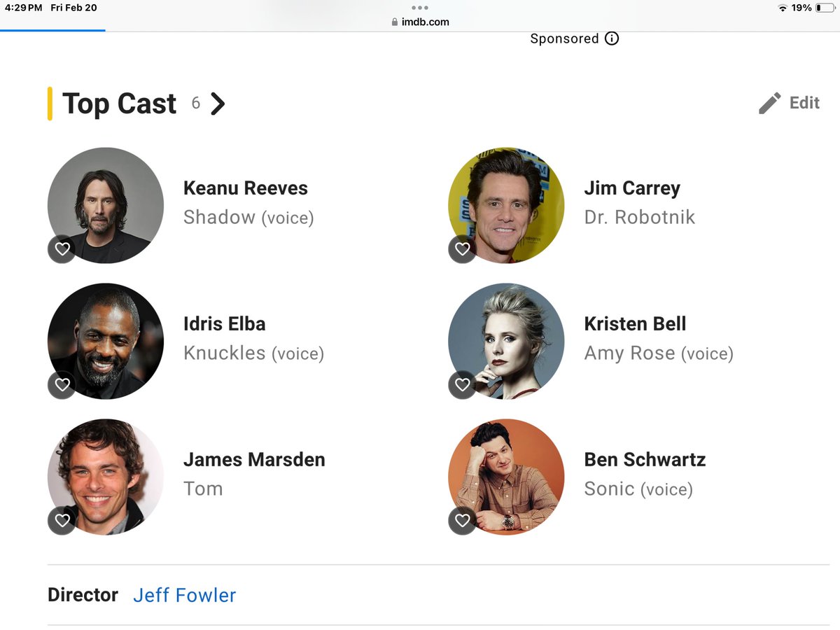840x630 pixels.
Task: Select the Shadow (voice) character text
Action: 248,218
